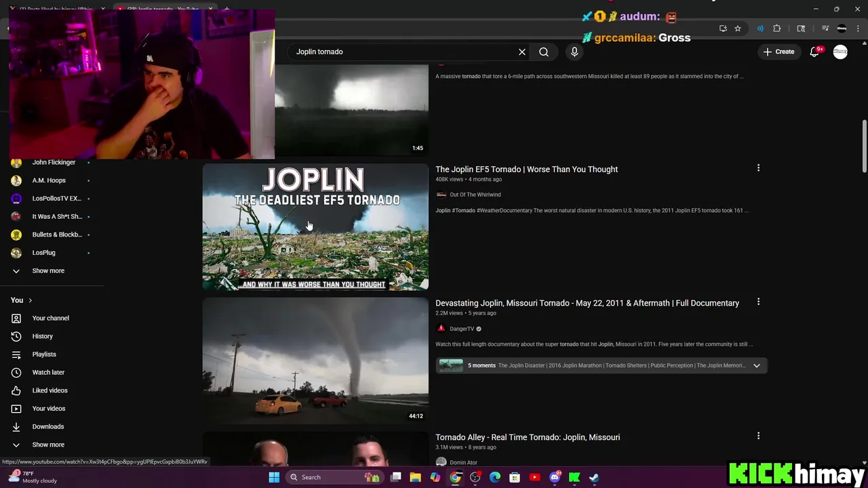This screenshot has height=488, width=868.
Task: Open the DangerTV channel link
Action: [462, 329]
